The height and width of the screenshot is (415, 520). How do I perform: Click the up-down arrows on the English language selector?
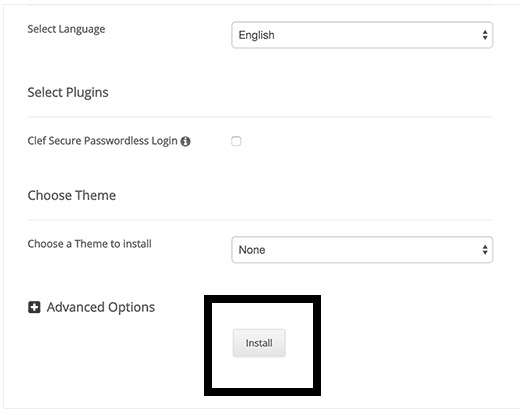(485, 35)
